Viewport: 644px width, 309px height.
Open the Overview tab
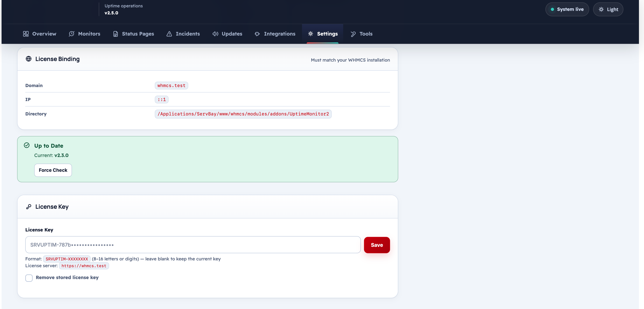(x=39, y=34)
